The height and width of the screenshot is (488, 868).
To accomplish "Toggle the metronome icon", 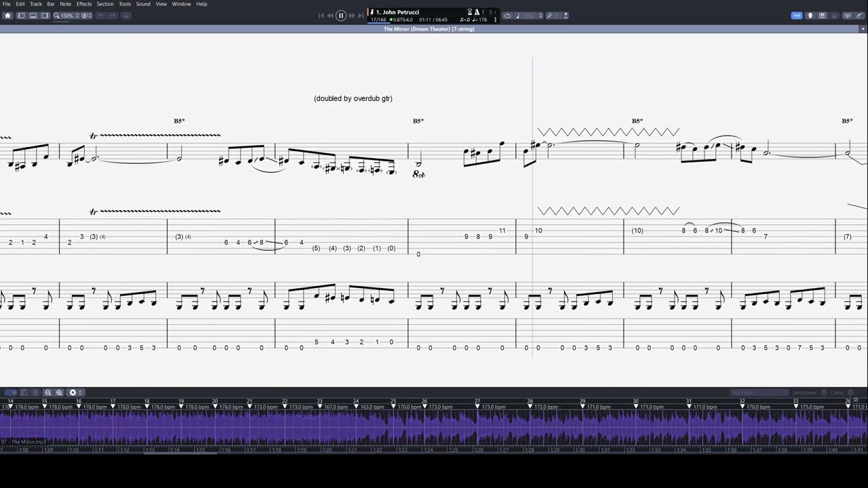I will (x=477, y=12).
